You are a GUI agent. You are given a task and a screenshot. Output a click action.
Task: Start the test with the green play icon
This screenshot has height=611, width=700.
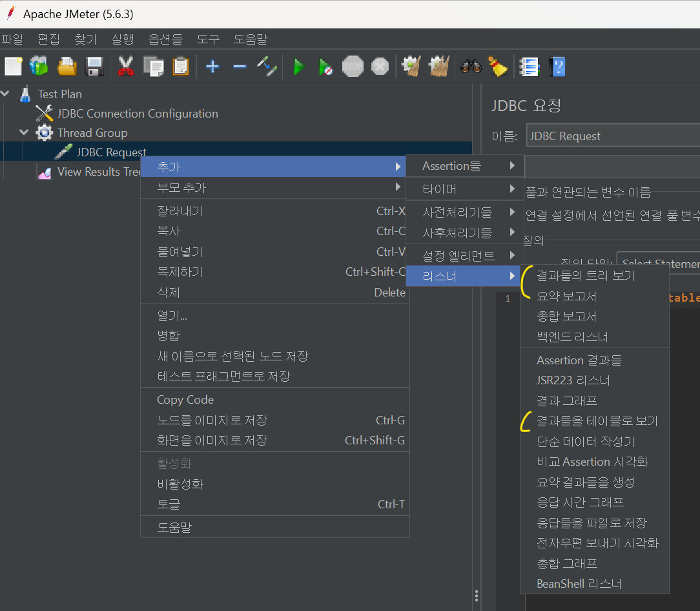coord(298,67)
